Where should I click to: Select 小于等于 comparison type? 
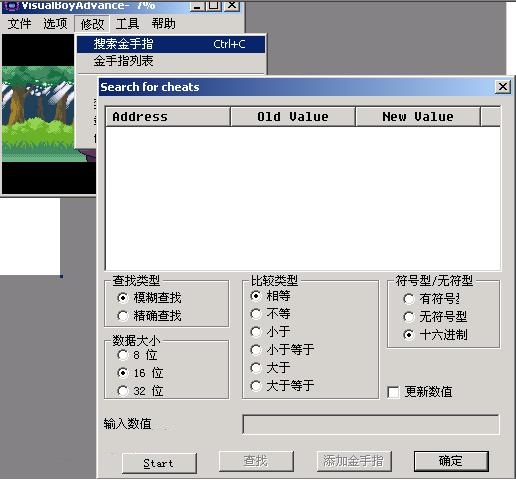click(282, 350)
